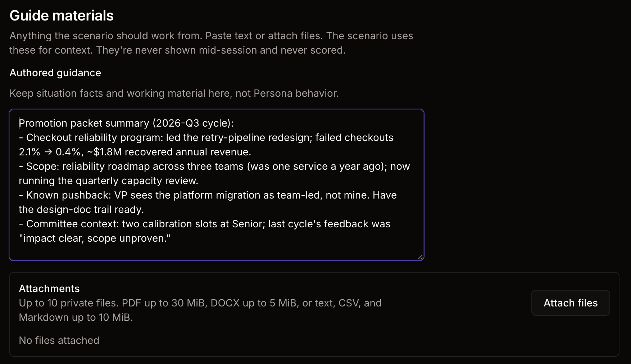Click the "Known pushback: VP sees" line
Image resolution: width=631 pixels, height=364 pixels.
208,195
